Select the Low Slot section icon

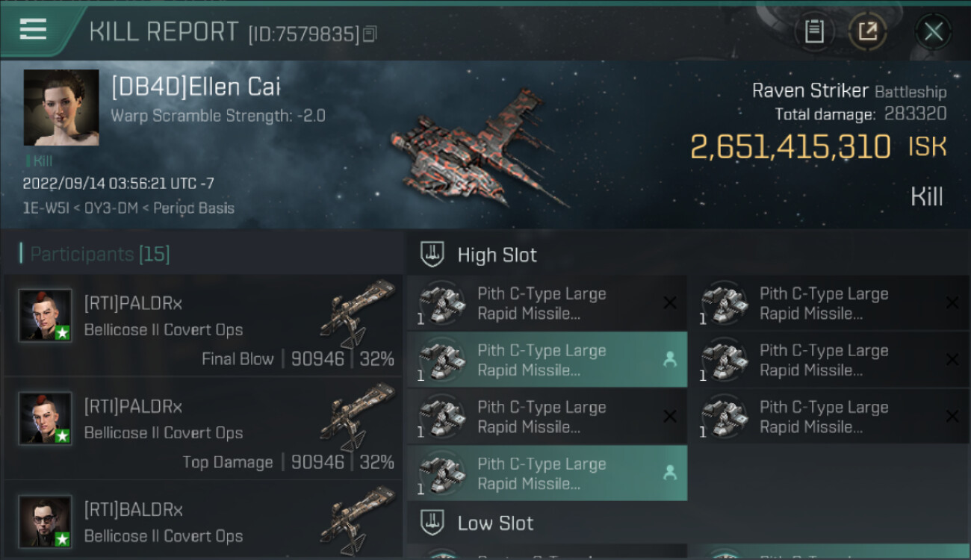pyautogui.click(x=432, y=523)
